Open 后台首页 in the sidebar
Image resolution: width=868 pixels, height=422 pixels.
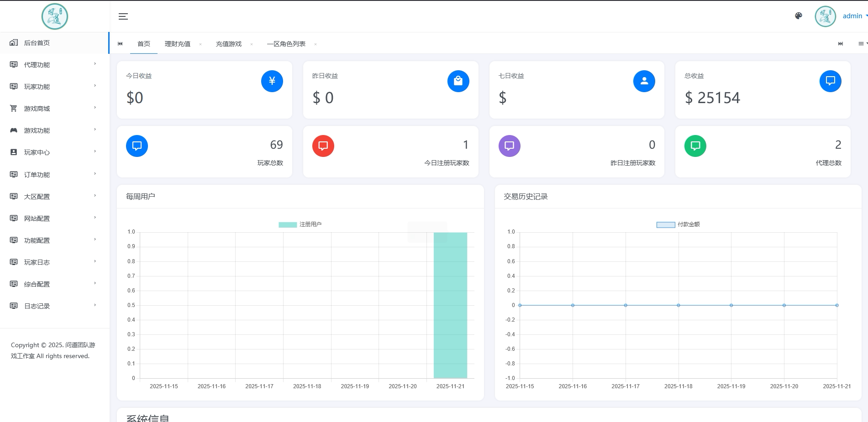pyautogui.click(x=54, y=43)
